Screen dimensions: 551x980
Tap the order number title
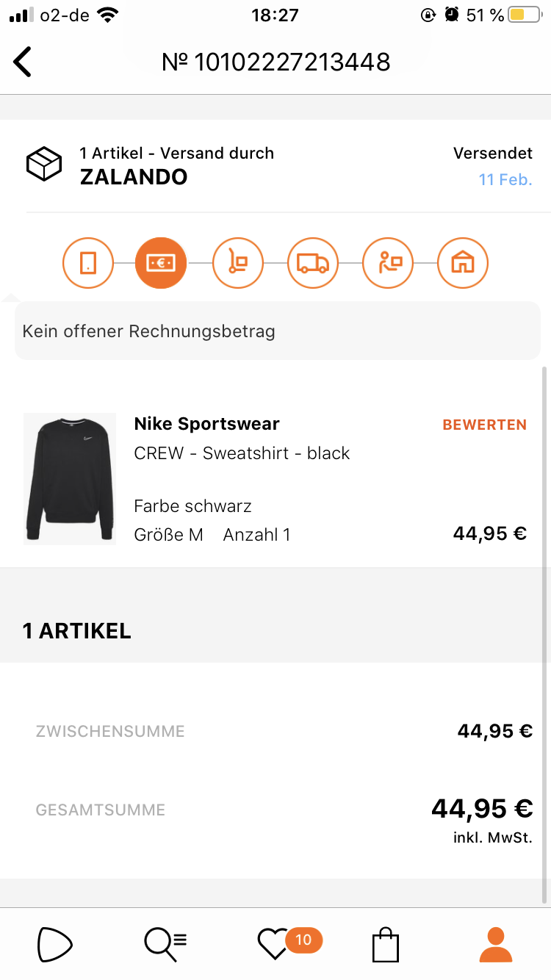tap(275, 62)
